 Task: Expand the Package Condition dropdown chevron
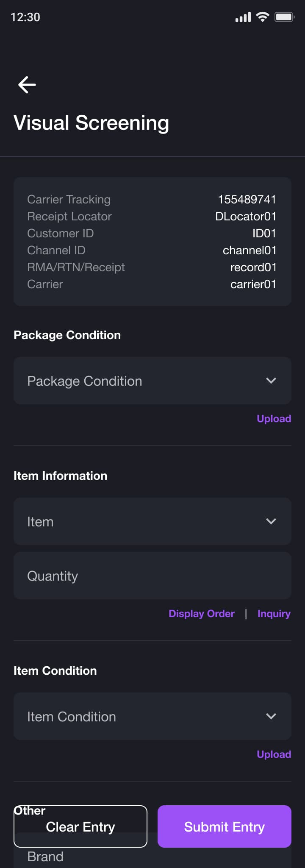tap(271, 381)
